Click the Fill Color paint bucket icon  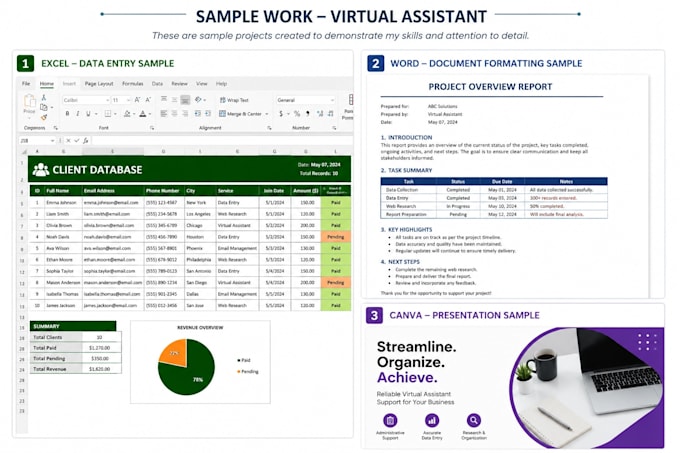click(127, 114)
